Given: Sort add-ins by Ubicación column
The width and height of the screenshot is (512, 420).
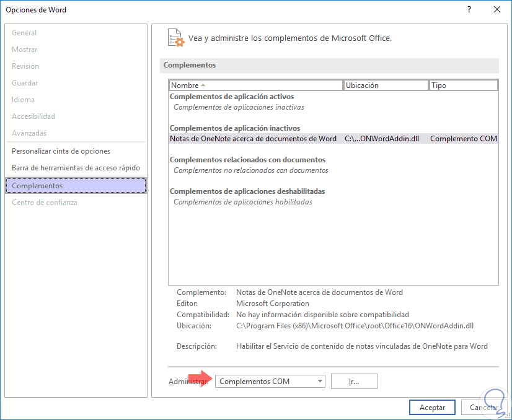Looking at the screenshot, I should tap(386, 85).
